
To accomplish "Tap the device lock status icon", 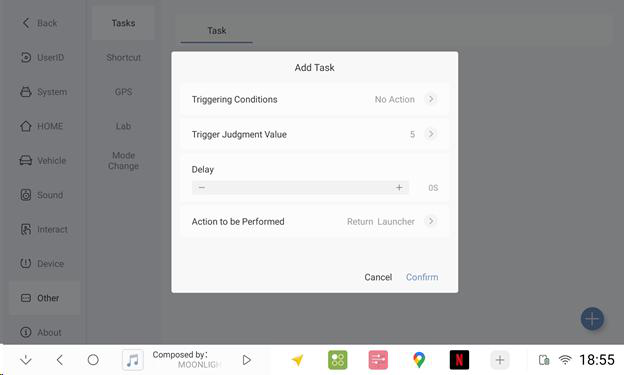I will [544, 360].
